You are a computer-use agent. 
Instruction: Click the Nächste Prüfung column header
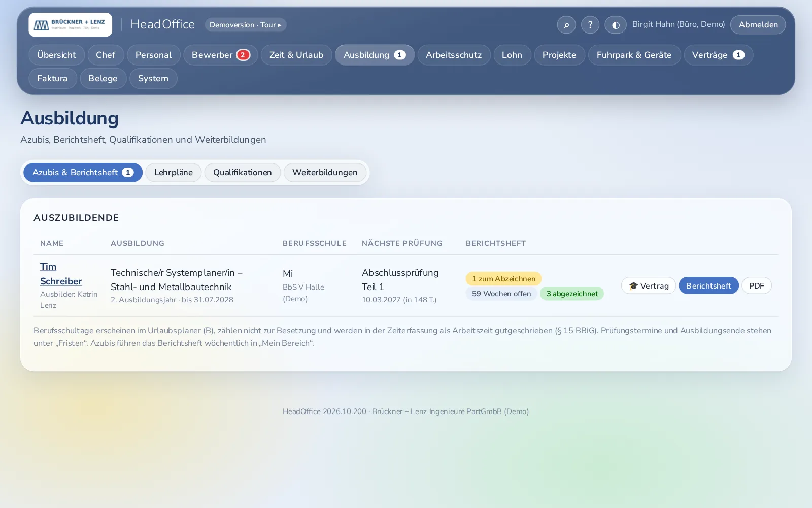[402, 243]
